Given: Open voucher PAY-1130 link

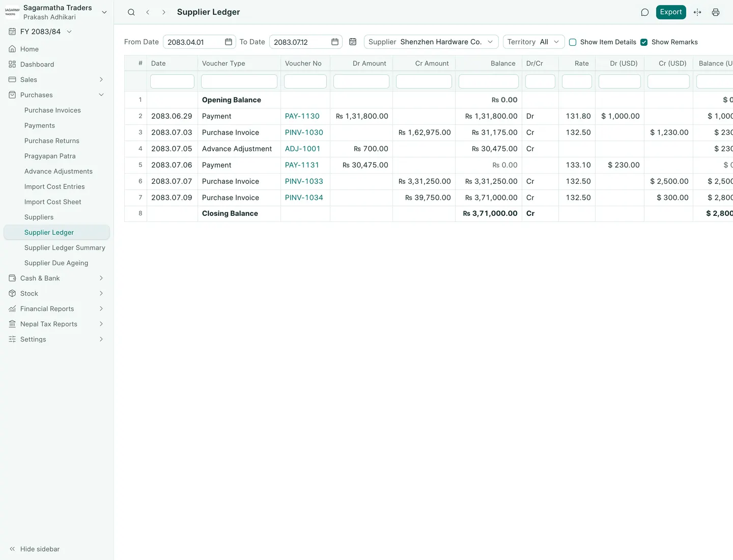Looking at the screenshot, I should [x=302, y=116].
